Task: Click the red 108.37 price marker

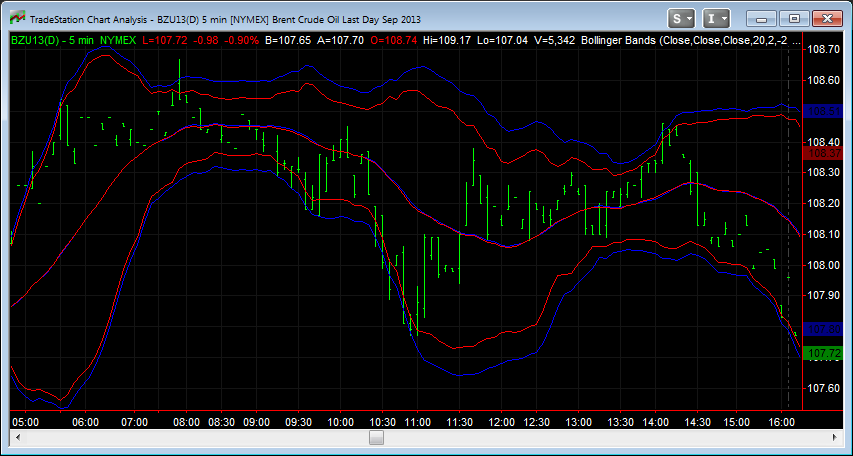Action: pyautogui.click(x=825, y=153)
